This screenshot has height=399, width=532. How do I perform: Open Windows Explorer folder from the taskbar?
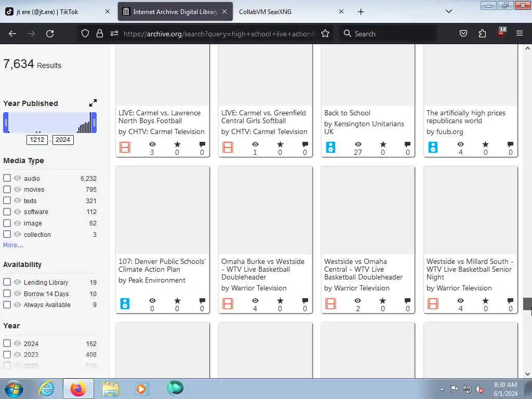point(111,389)
